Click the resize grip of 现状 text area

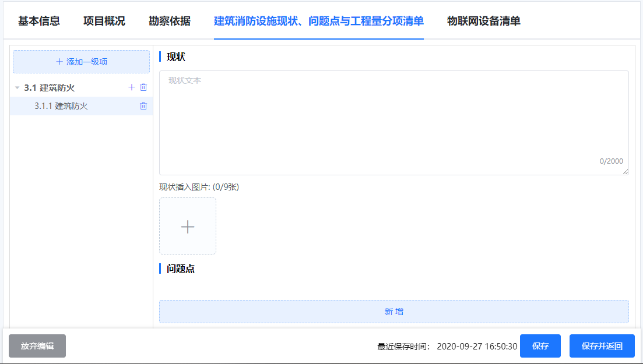coord(626,172)
